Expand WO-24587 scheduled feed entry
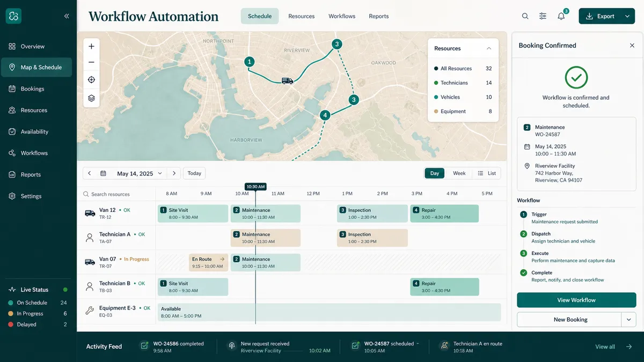Screen dimensions: 644x362 pyautogui.click(x=418, y=344)
